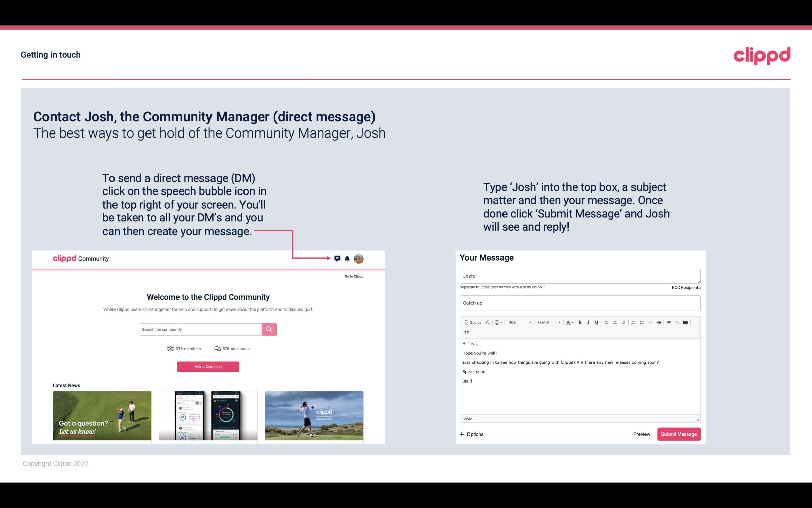Toggle BCC Recipients option
The height and width of the screenshot is (508, 812).
point(686,287)
